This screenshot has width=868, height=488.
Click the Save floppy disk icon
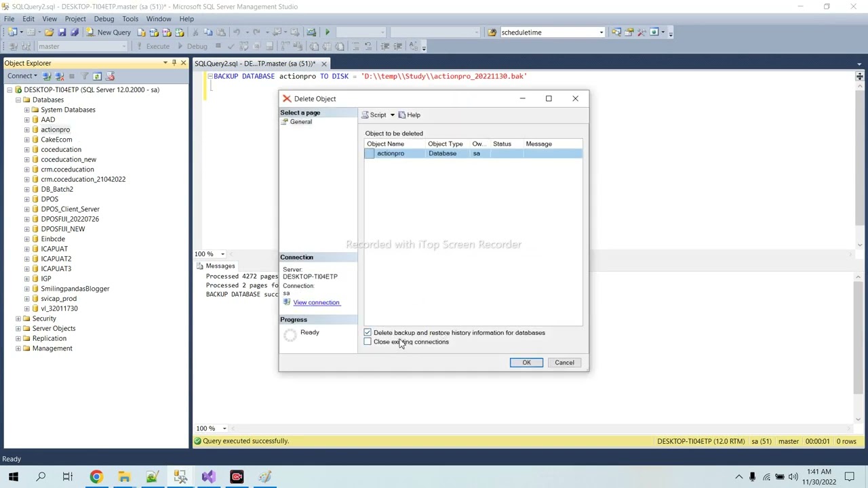[62, 32]
